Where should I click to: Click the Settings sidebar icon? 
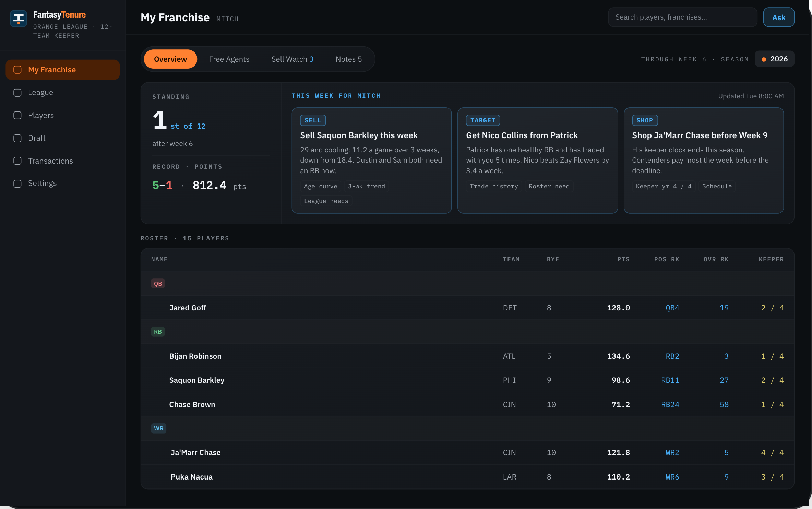click(x=17, y=184)
